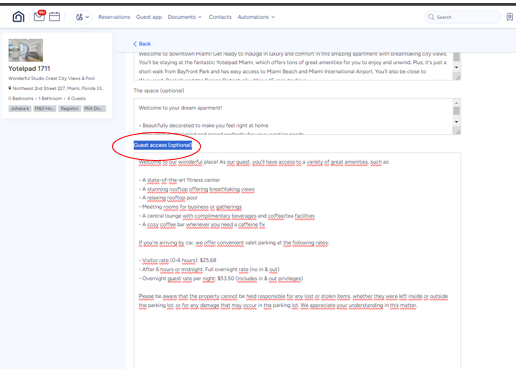Click down arrow of description scrollbar
Viewport: 521px width, 369px height.
pos(457,67)
